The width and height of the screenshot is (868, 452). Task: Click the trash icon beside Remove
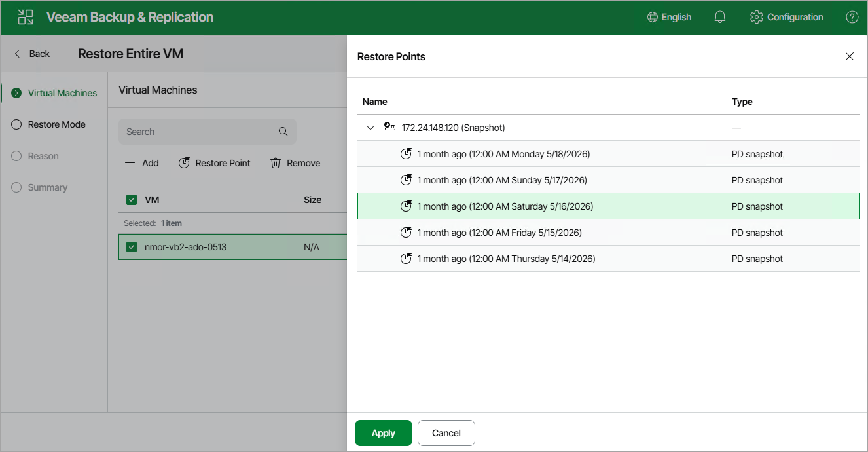tap(276, 163)
